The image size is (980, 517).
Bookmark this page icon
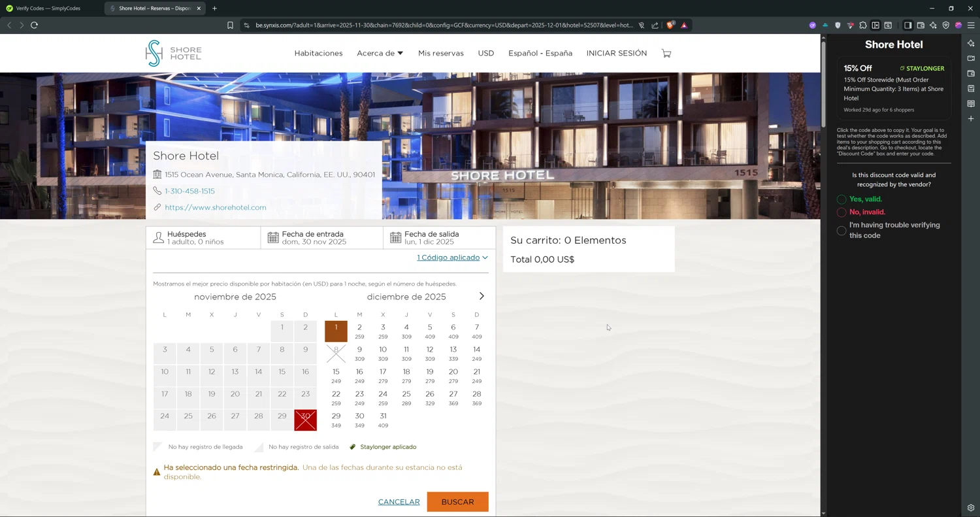pyautogui.click(x=230, y=25)
